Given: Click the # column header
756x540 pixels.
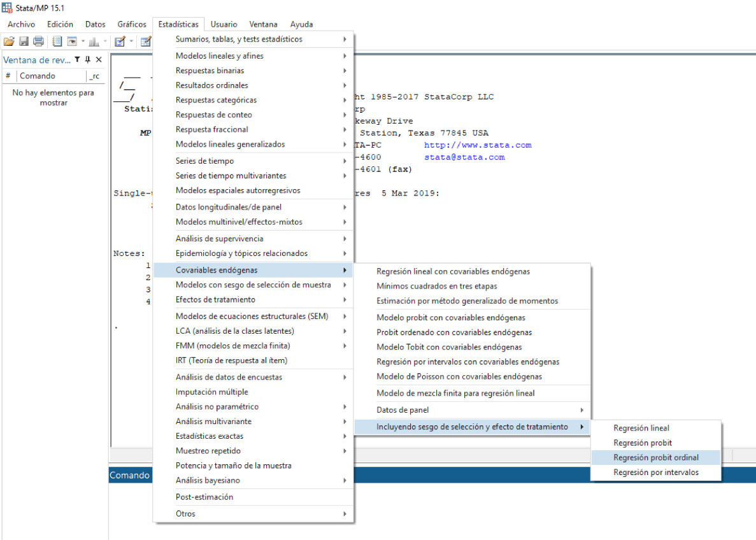Looking at the screenshot, I should pyautogui.click(x=8, y=76).
